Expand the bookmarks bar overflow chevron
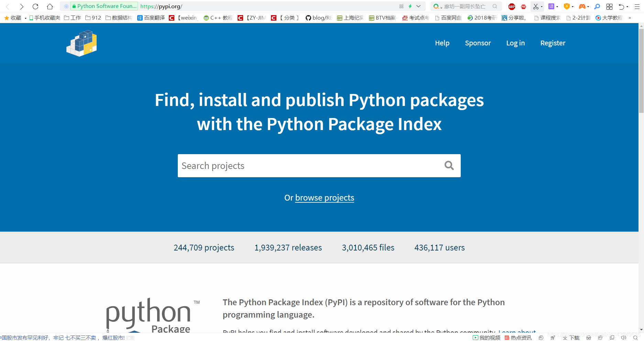This screenshot has height=341, width=644. pos(630,18)
